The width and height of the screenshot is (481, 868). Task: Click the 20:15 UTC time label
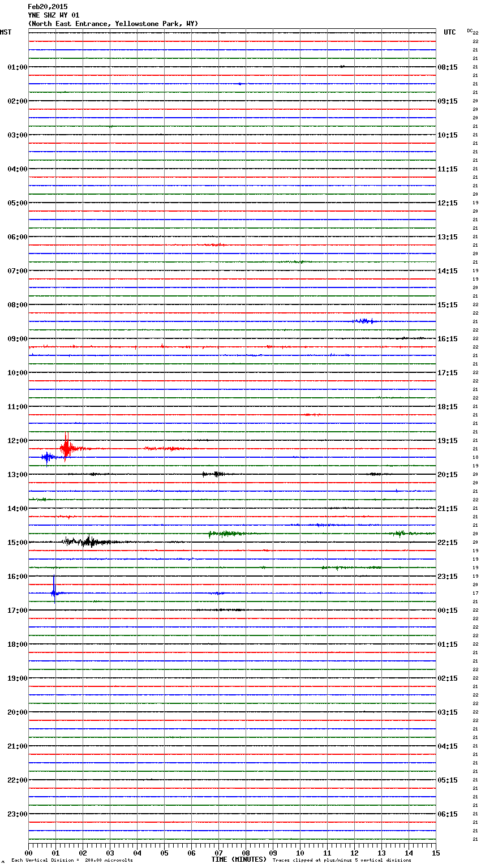point(448,475)
